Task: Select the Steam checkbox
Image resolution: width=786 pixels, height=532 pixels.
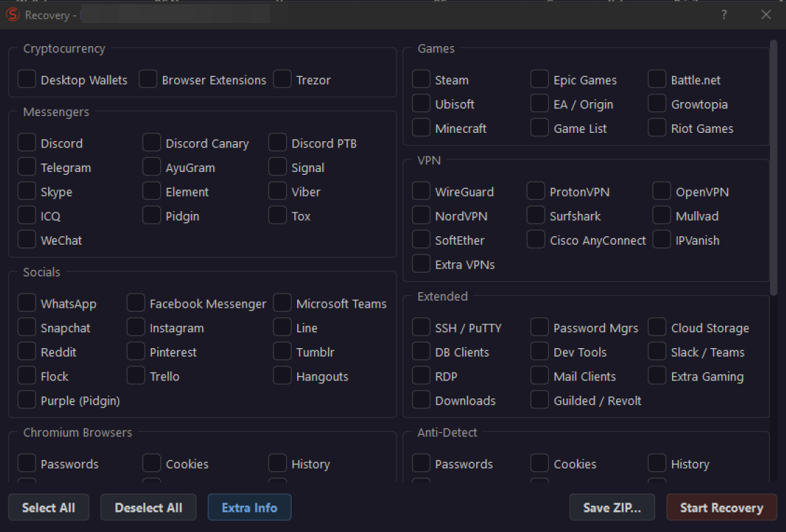Action: click(421, 79)
